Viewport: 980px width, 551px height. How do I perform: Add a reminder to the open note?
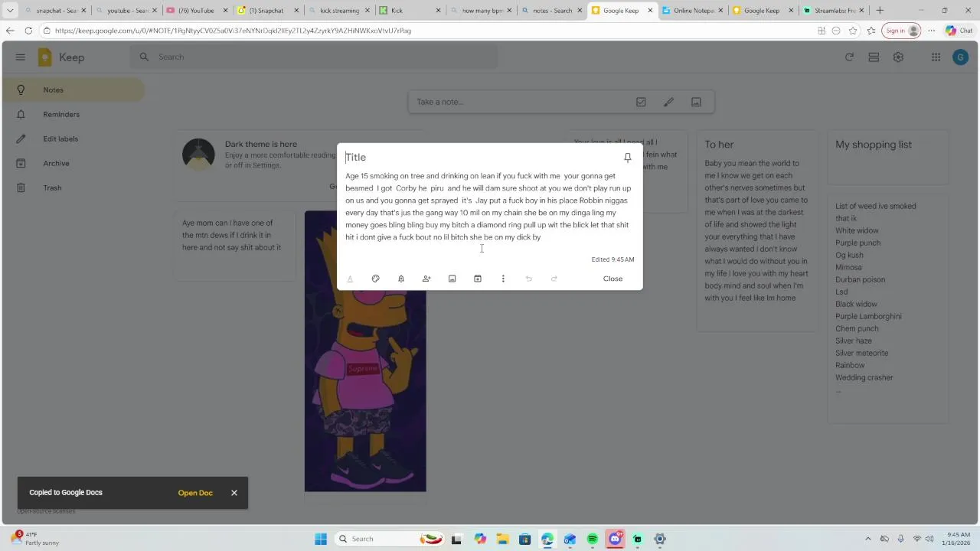pos(400,279)
